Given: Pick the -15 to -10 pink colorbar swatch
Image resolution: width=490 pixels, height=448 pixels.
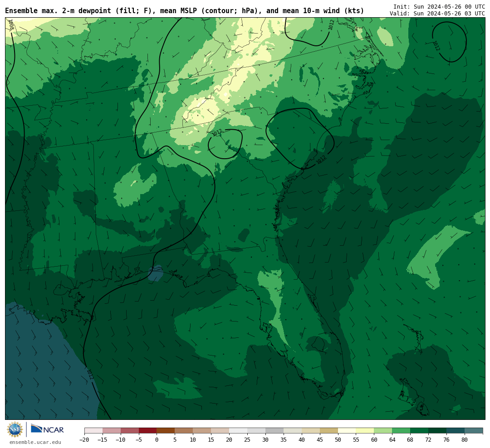Looking at the screenshot, I should tap(112, 431).
